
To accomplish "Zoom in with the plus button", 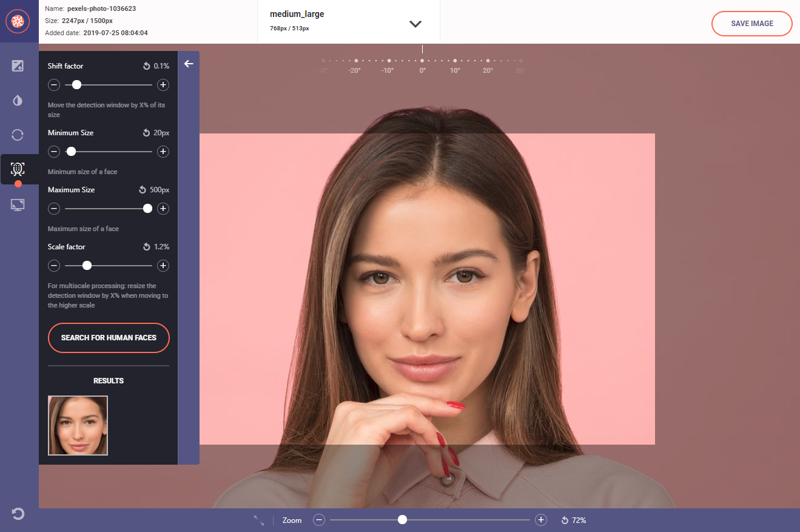I will click(x=541, y=520).
